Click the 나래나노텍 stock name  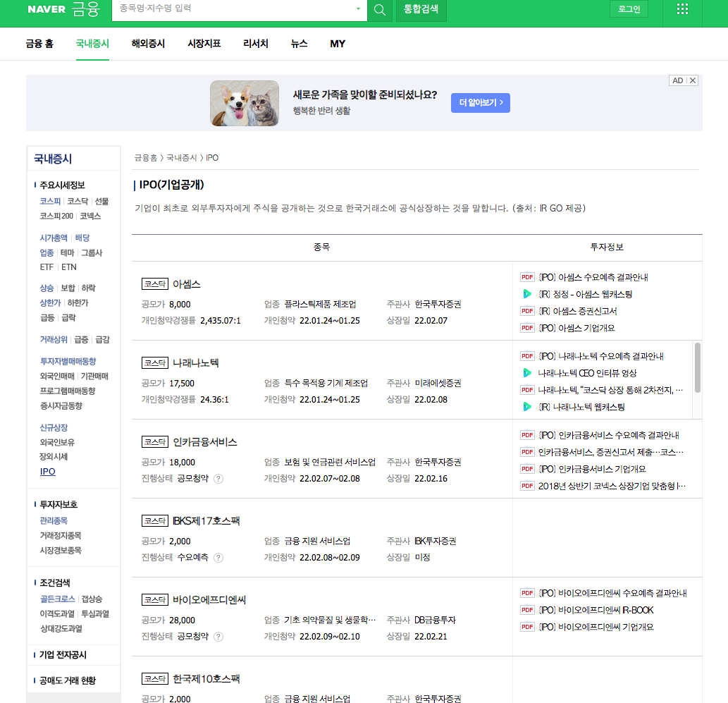[195, 363]
